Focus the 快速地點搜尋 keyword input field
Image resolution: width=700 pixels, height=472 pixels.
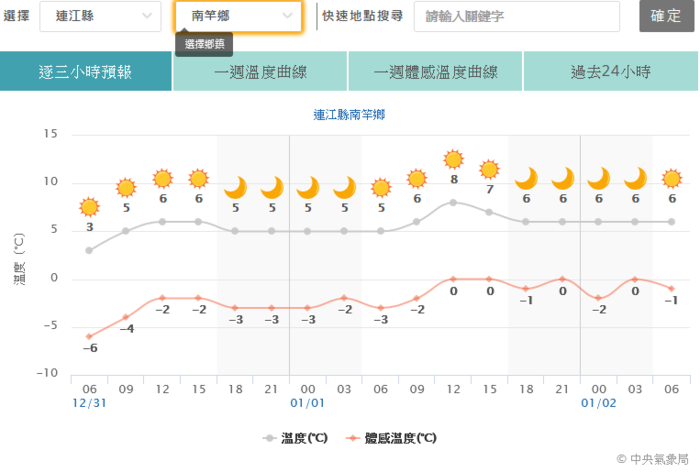(517, 17)
